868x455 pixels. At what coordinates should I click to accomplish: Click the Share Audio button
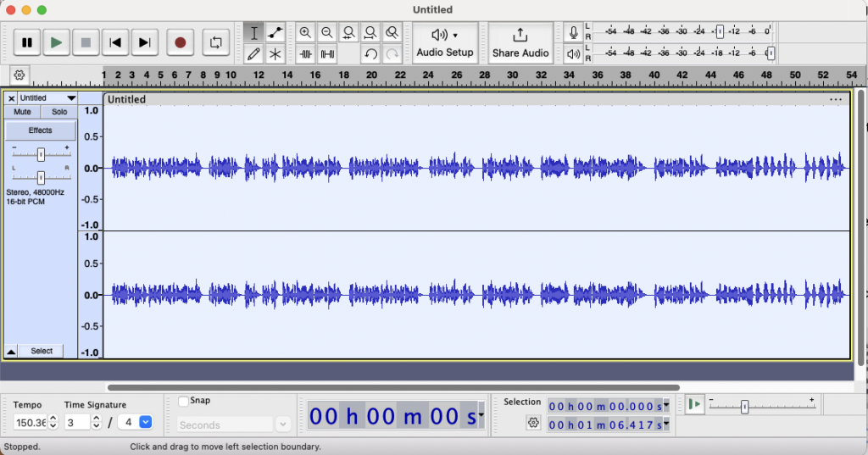point(520,42)
